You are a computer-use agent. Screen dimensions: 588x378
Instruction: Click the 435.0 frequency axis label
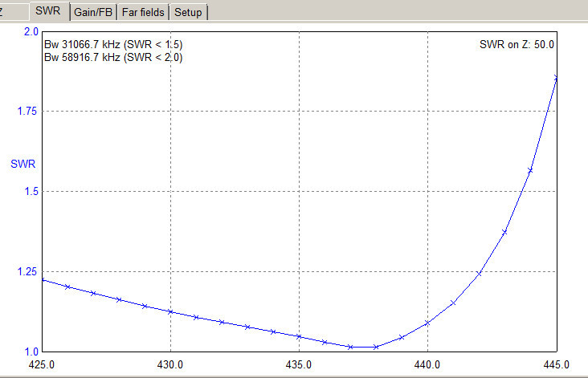click(299, 364)
